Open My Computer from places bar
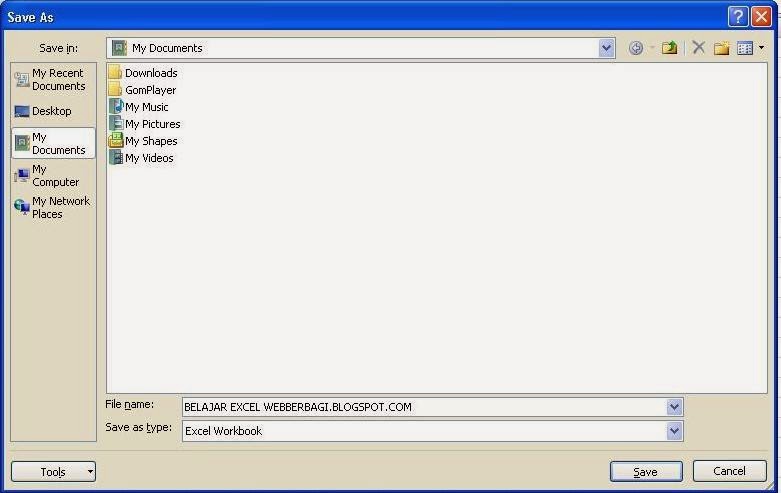781x493 pixels. tap(53, 175)
